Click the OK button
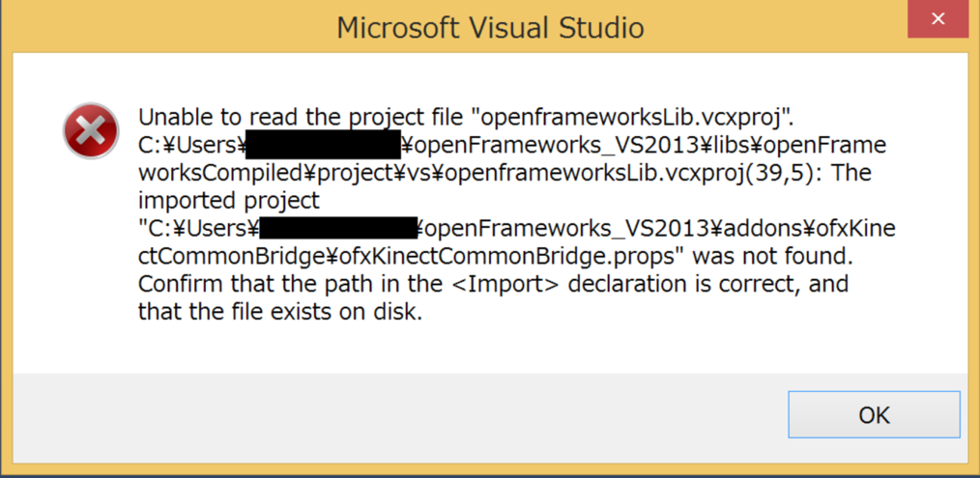The height and width of the screenshot is (478, 980). click(874, 415)
